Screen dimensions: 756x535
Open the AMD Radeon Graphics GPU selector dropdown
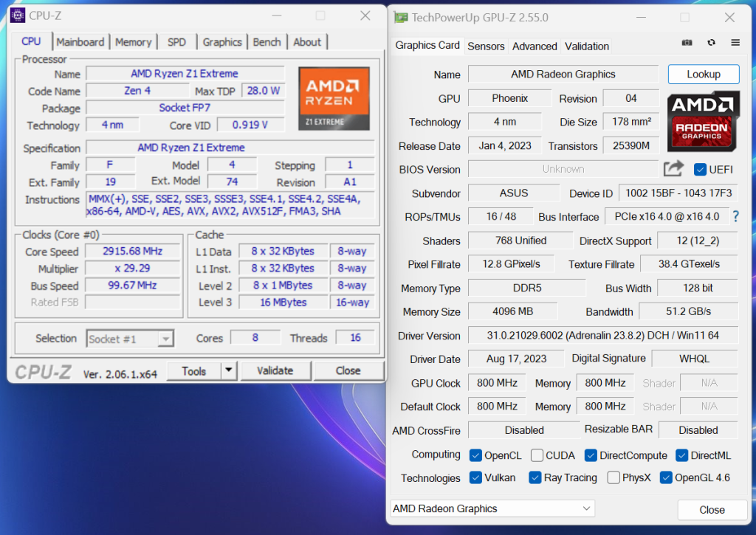pyautogui.click(x=492, y=508)
